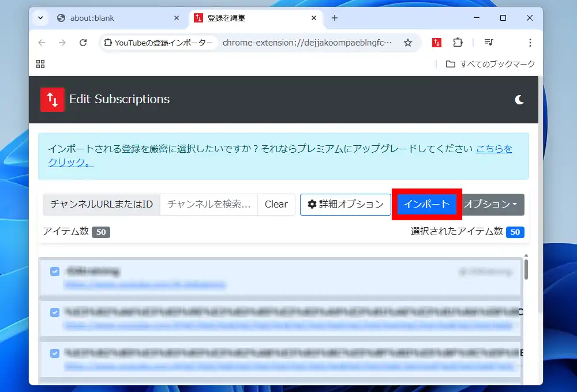
Task: Open the オプション dropdown menu
Action: 490,204
